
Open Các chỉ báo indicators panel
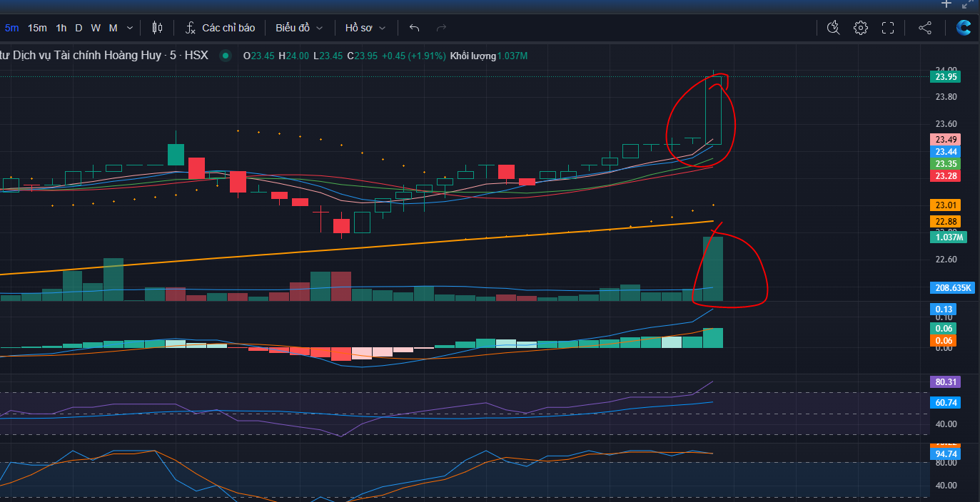pyautogui.click(x=220, y=28)
